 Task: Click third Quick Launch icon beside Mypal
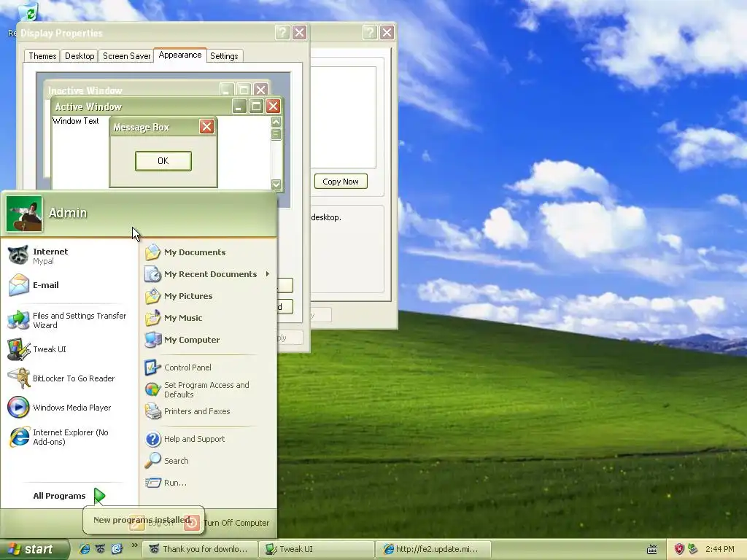coord(117,549)
